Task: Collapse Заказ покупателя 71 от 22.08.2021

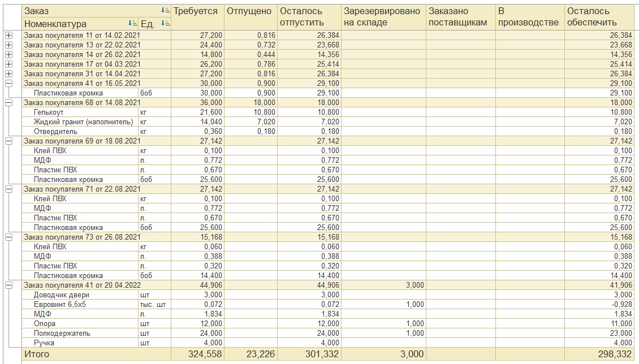Action: 8,189
